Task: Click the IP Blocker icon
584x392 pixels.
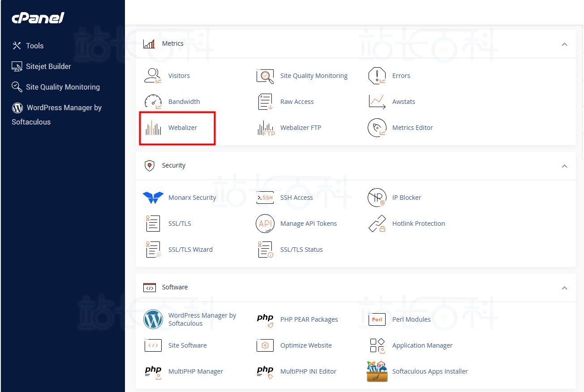Action: pyautogui.click(x=377, y=198)
